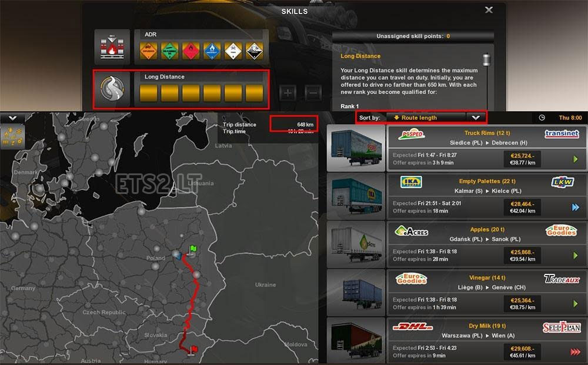This screenshot has height=365, width=588.
Task: Click the Posped company logo
Action: click(412, 135)
